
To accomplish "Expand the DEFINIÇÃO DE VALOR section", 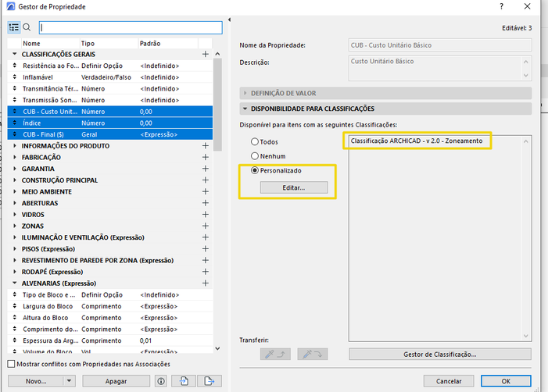I will tap(245, 93).
